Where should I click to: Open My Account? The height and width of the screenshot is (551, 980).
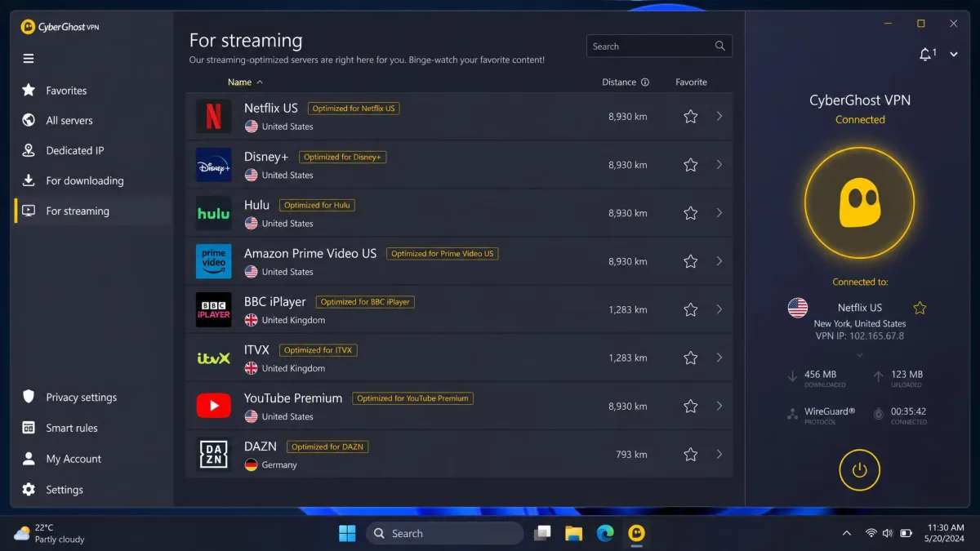pos(91,459)
